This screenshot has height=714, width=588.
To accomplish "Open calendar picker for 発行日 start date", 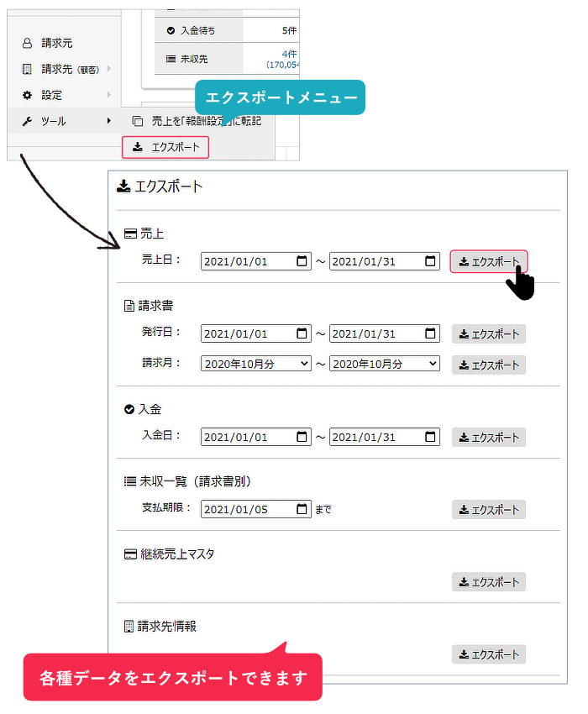I will click(302, 333).
